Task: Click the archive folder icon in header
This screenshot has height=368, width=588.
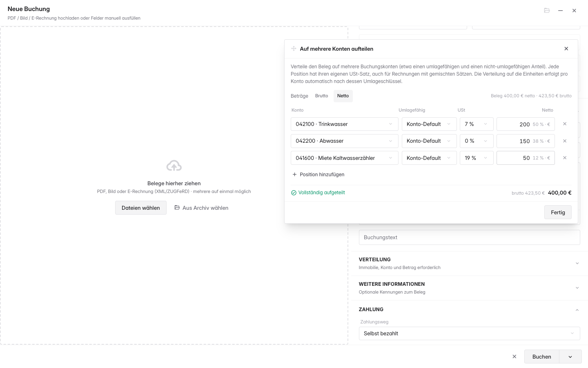Action: point(547,11)
